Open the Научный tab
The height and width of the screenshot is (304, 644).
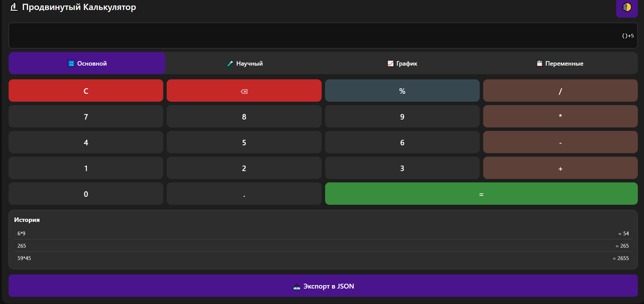(244, 63)
